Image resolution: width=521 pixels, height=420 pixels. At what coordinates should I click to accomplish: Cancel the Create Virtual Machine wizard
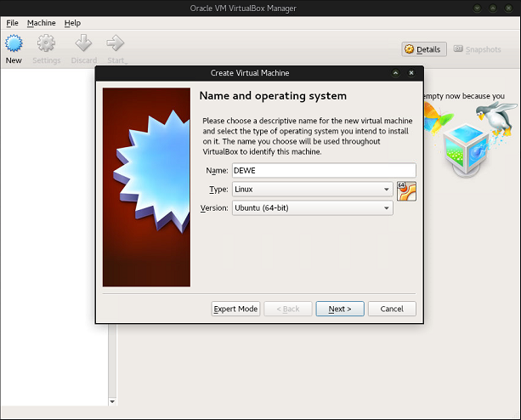tap(392, 309)
